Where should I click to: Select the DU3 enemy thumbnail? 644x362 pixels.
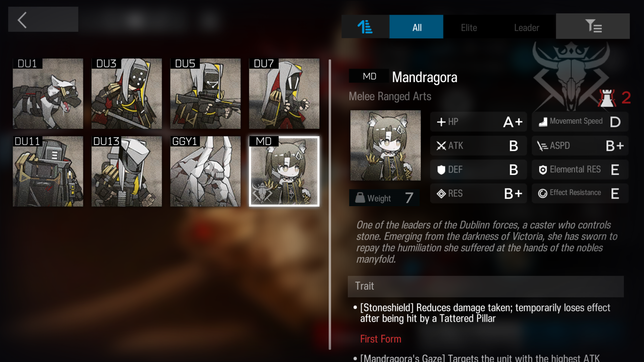click(126, 94)
